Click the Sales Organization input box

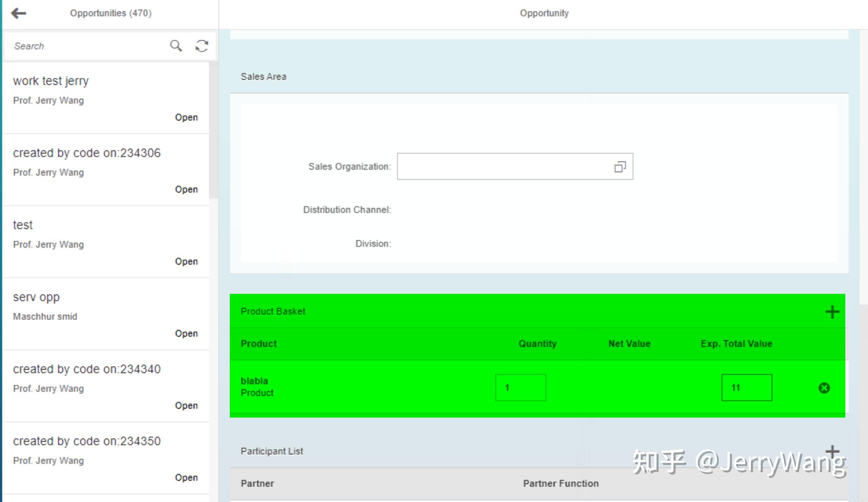[x=500, y=166]
